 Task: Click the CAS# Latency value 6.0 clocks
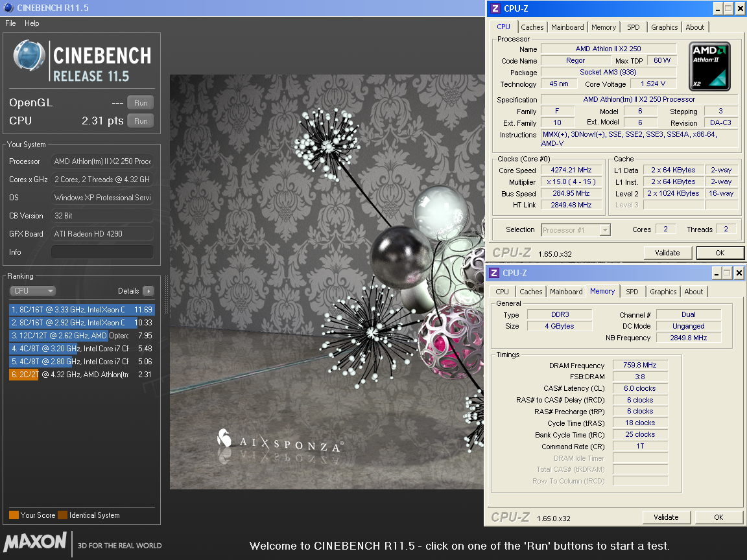(640, 389)
